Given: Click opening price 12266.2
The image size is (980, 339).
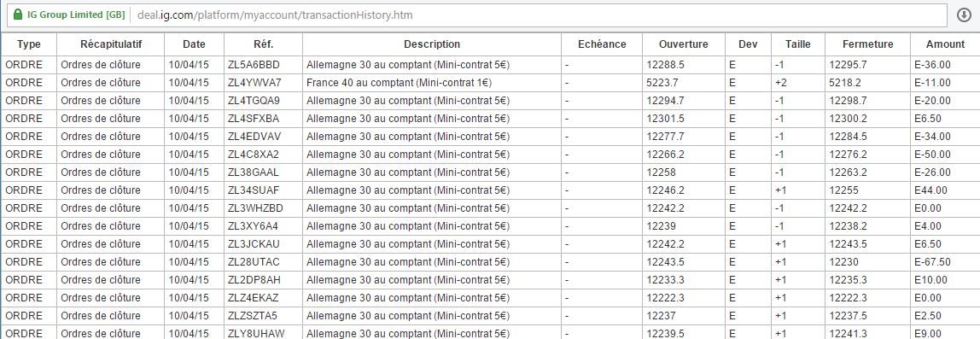Looking at the screenshot, I should coord(666,155).
